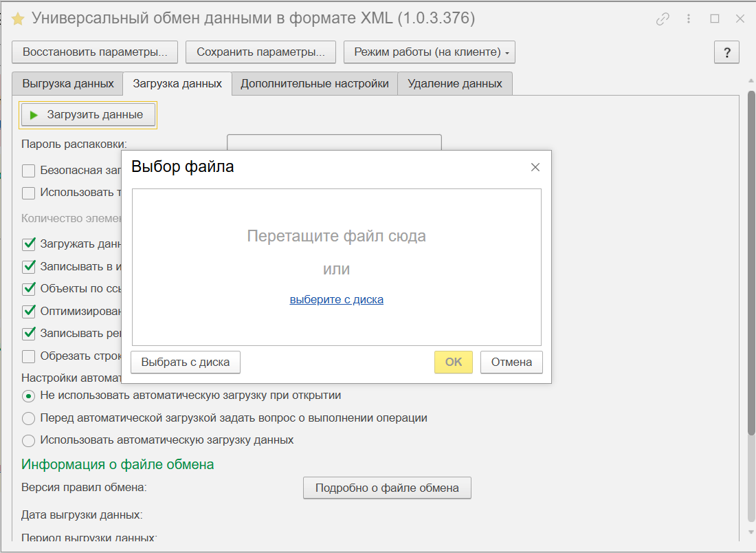756x553 pixels.
Task: Toggle the favorites star icon
Action: [x=18, y=19]
